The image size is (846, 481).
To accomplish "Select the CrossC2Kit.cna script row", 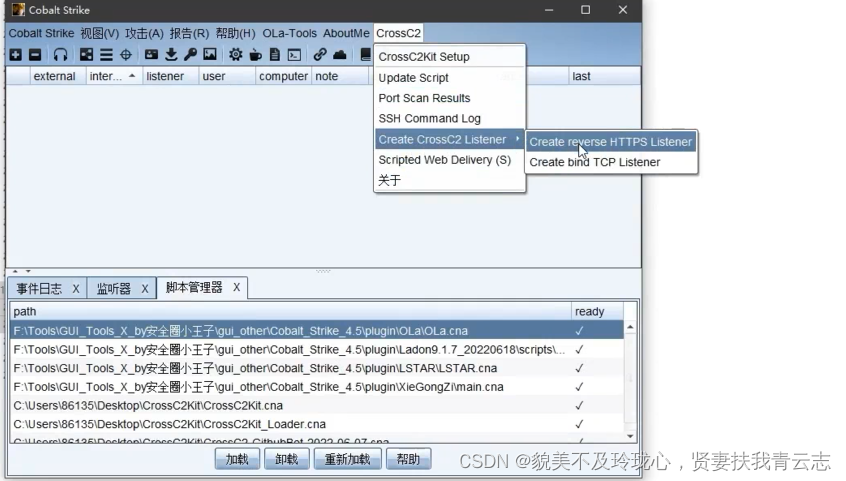I will coord(317,405).
